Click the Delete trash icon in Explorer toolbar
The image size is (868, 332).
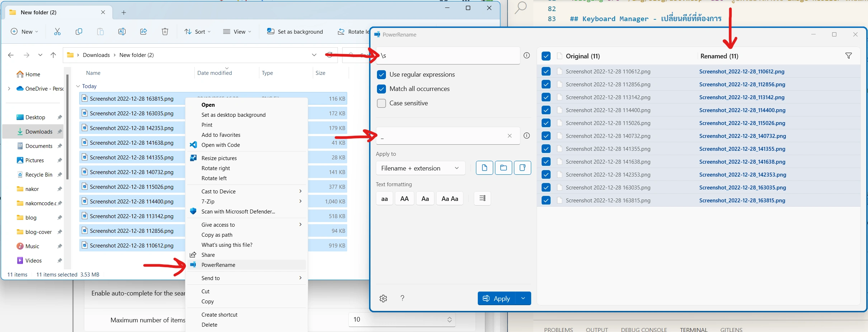[165, 32]
